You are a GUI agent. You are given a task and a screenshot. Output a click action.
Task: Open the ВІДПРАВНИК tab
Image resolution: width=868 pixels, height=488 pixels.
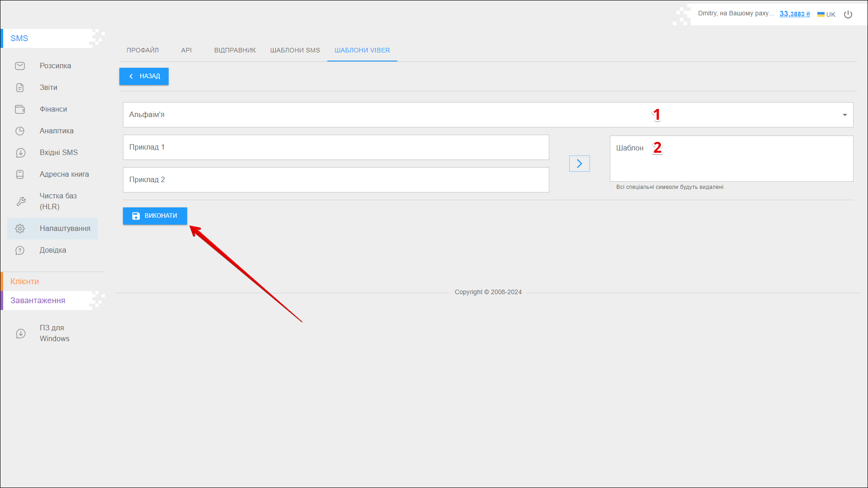(235, 50)
